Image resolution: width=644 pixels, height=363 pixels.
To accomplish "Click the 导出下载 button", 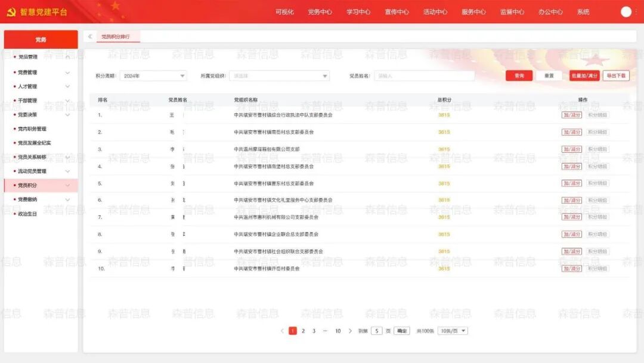I will 616,76.
